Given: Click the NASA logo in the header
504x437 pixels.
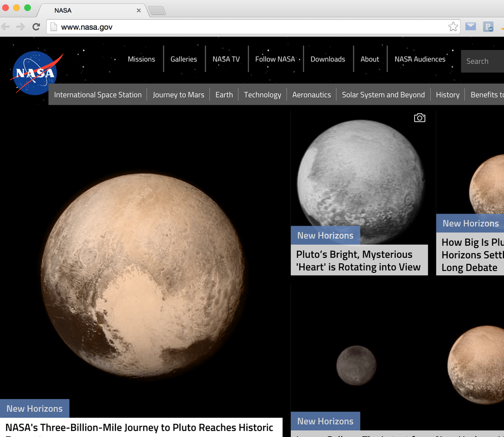Looking at the screenshot, I should coord(34,73).
